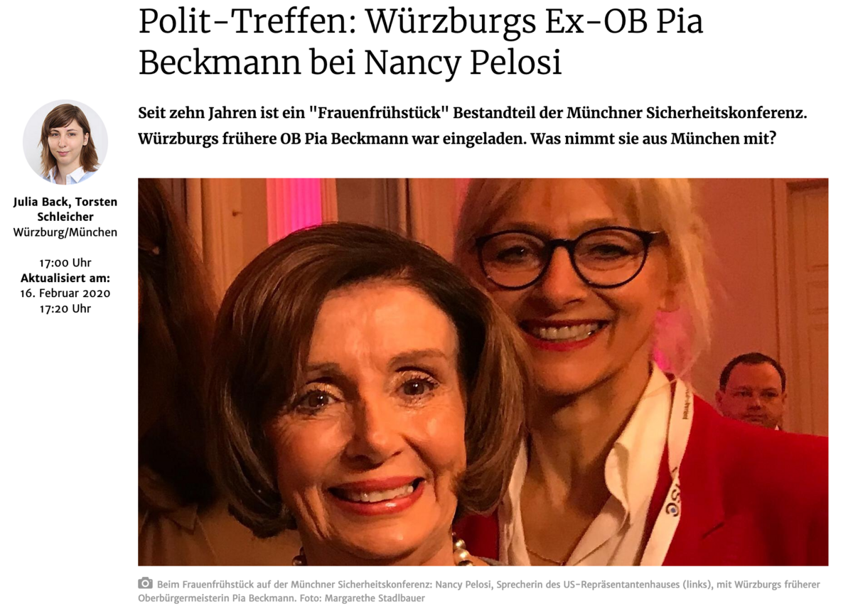Click the Aktualisiert am label
The height and width of the screenshot is (616, 853).
(65, 278)
